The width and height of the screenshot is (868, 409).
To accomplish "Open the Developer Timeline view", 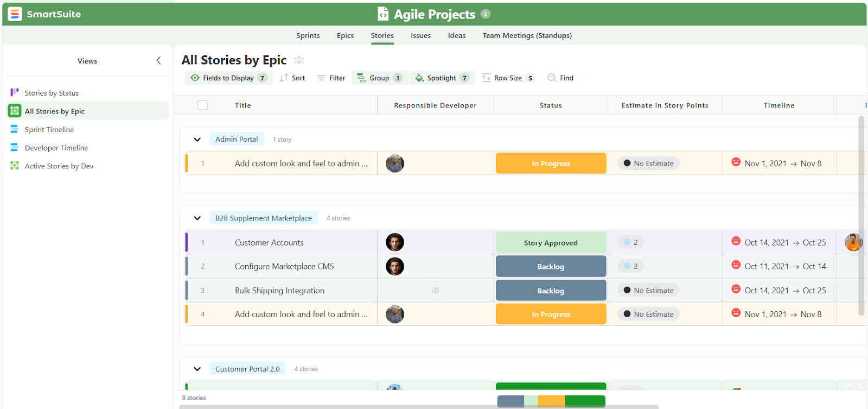I will (x=87, y=148).
